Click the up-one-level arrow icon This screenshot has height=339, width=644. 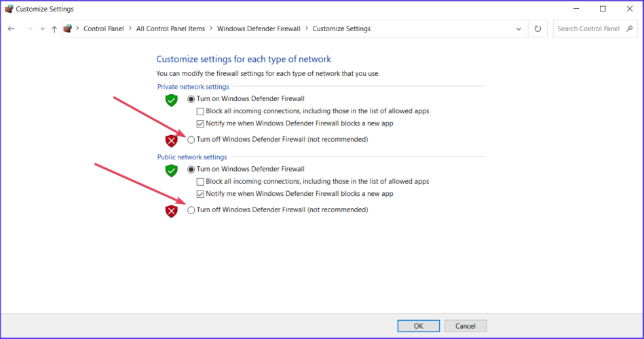coord(54,28)
